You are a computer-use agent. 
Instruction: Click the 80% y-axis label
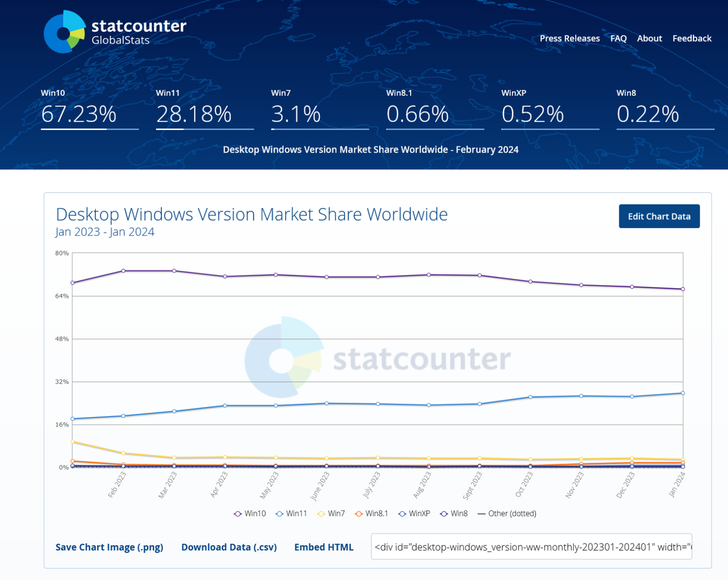point(62,253)
